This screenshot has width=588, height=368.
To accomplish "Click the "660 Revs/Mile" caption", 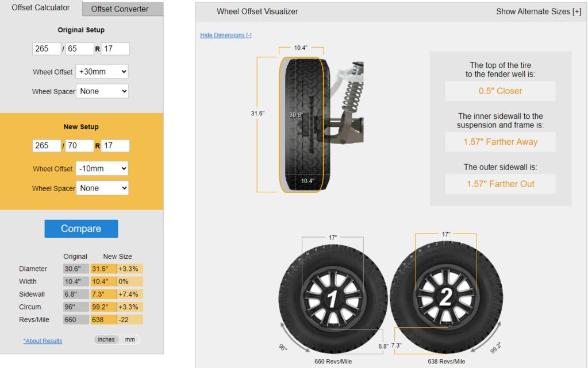I will click(x=333, y=362).
